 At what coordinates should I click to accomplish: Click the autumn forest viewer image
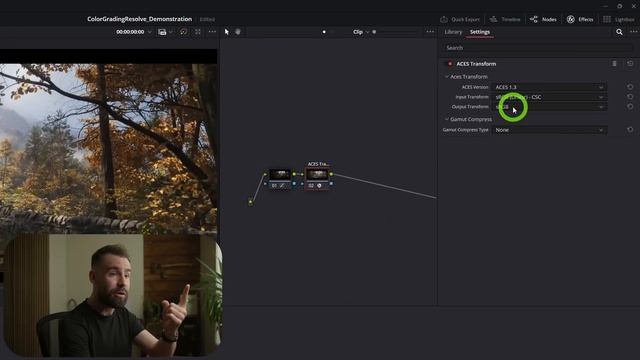click(x=109, y=149)
